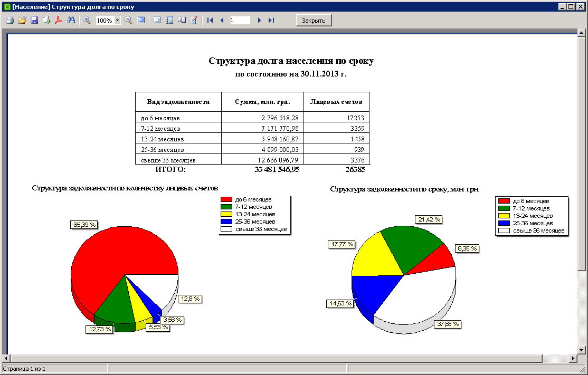Click red swatch in left chart legend
Screen dimensions: 588x375
tap(226, 200)
